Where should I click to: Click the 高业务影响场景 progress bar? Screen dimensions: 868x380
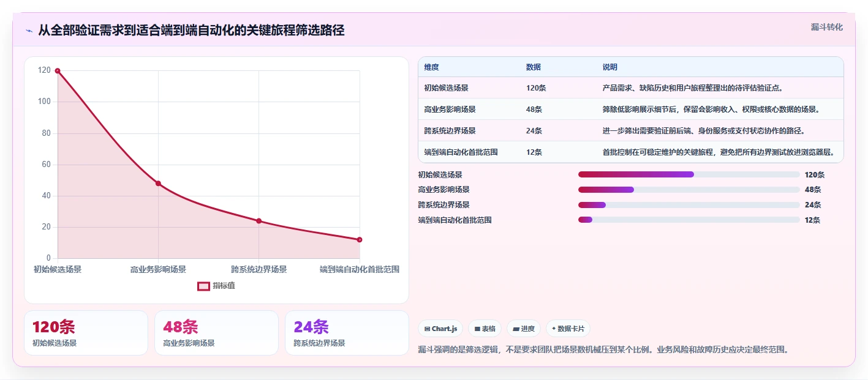[x=689, y=190]
